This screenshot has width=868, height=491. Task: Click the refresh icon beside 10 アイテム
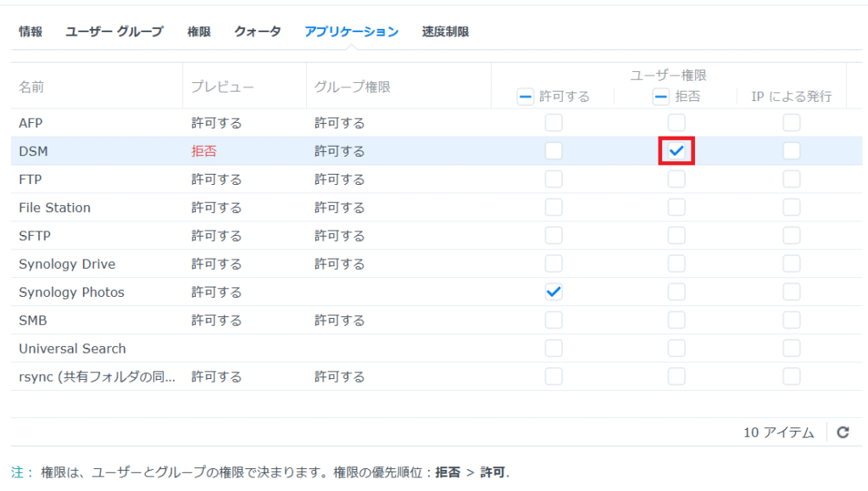click(x=843, y=432)
